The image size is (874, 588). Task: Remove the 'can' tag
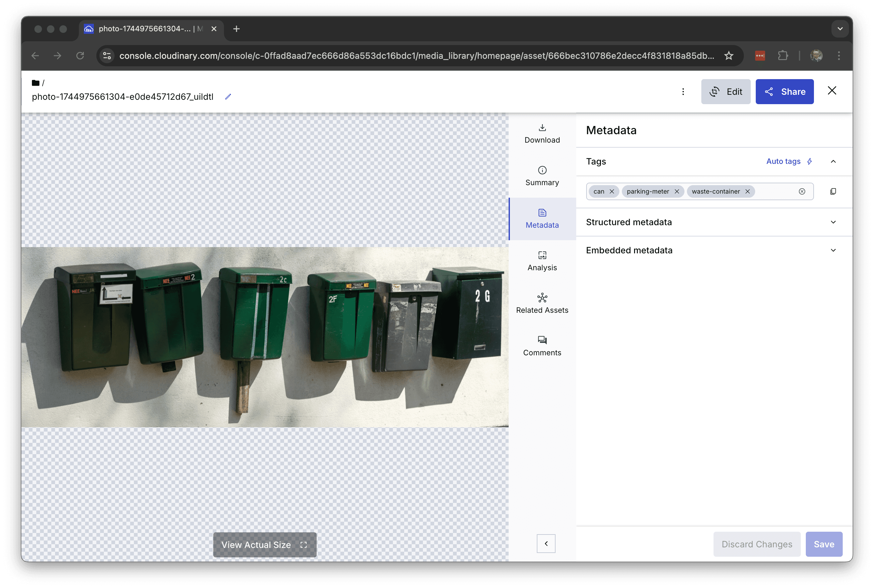coord(612,192)
